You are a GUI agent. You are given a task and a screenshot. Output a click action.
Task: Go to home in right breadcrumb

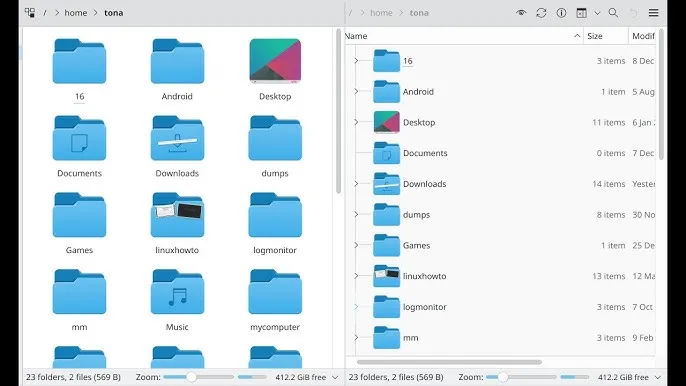click(x=382, y=13)
